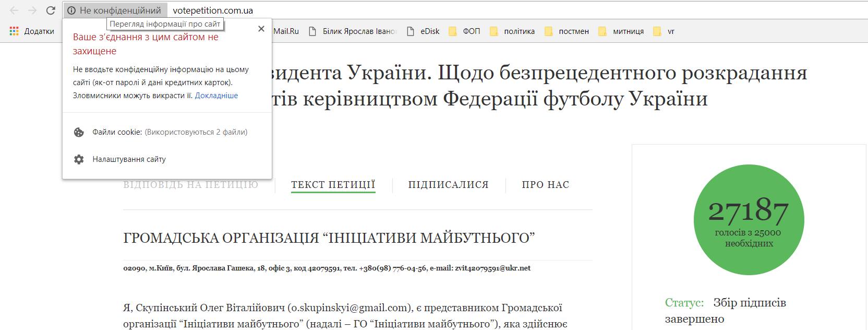The height and width of the screenshot is (330, 868).
Task: Open the 'ПРО НАС' tab
Action: [x=545, y=185]
